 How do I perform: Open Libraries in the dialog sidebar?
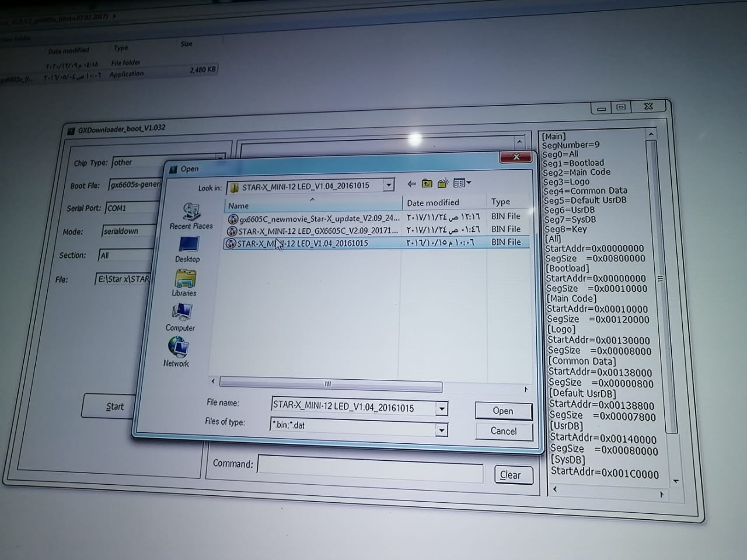click(x=184, y=283)
